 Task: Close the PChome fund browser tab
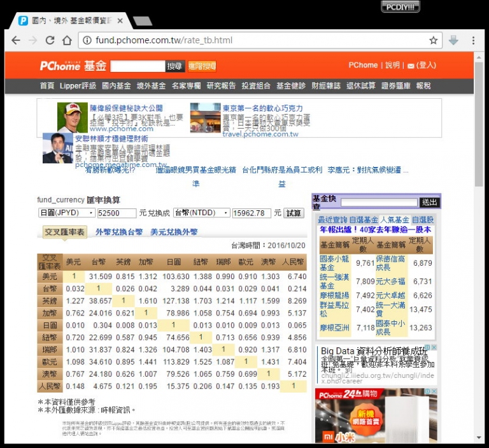tap(120, 21)
